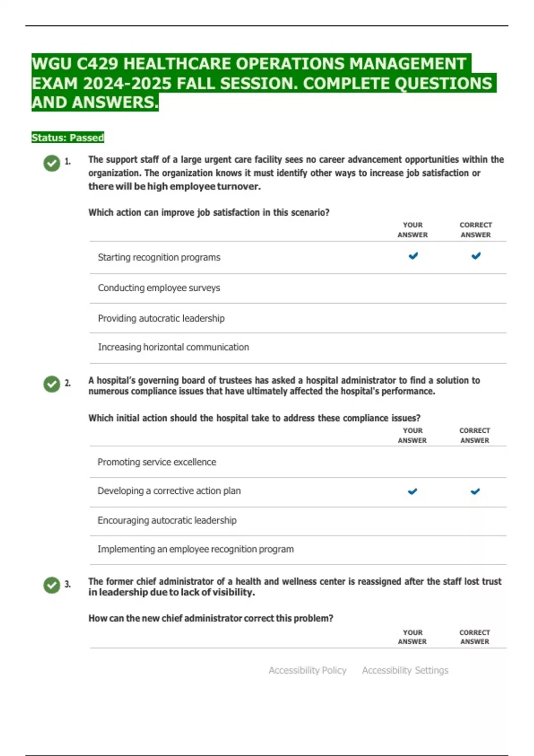Click the Status: Passed label
The height and width of the screenshot is (756, 534).
[68, 137]
